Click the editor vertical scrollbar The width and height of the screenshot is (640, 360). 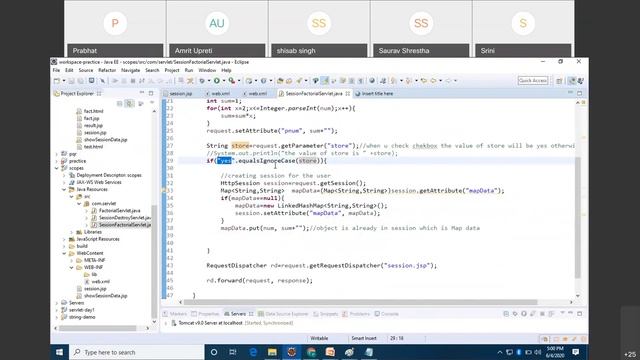578,217
